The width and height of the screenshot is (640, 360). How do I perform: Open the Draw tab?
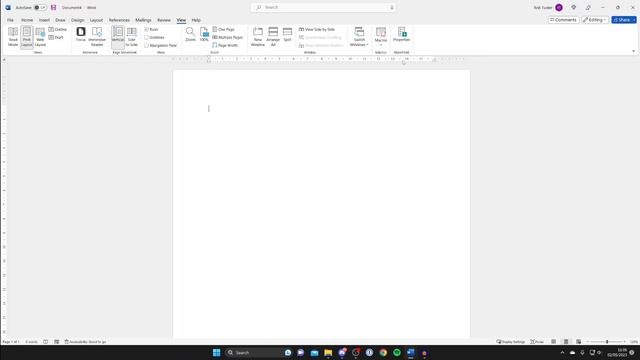[60, 20]
